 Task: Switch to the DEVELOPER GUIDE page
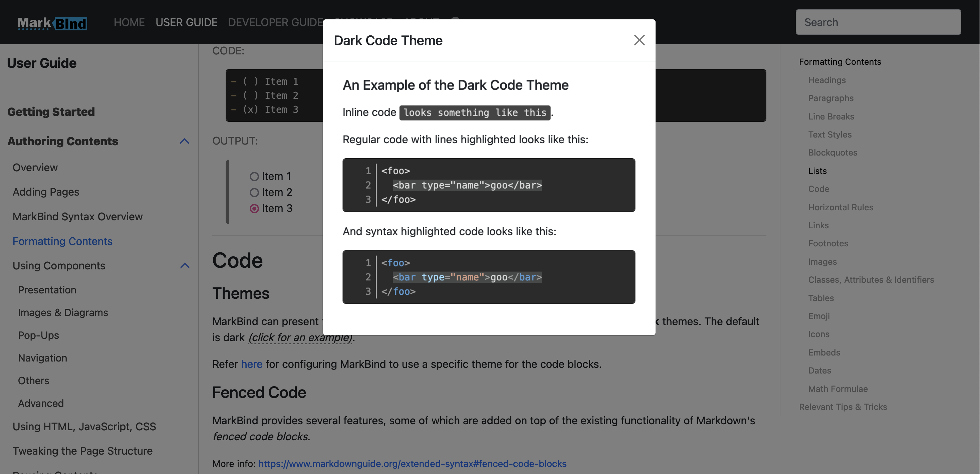pos(275,22)
